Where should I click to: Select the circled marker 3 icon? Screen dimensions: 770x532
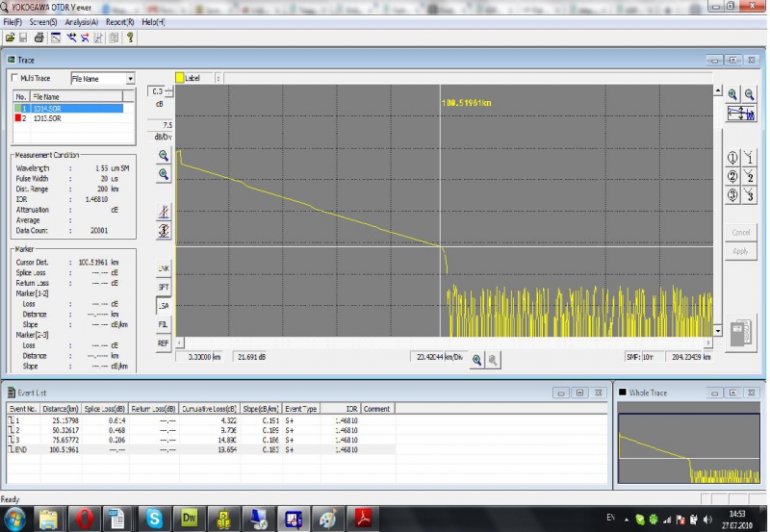tap(732, 195)
